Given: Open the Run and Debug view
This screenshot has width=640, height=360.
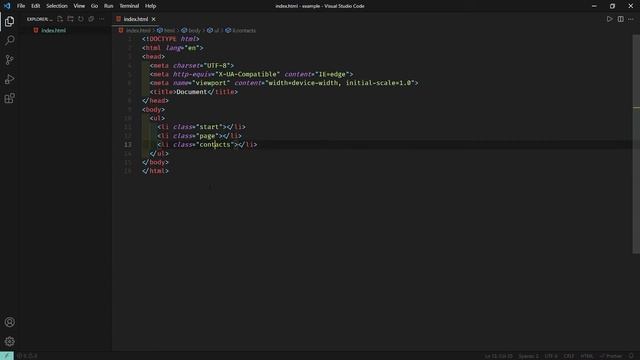Looking at the screenshot, I should click(9, 79).
